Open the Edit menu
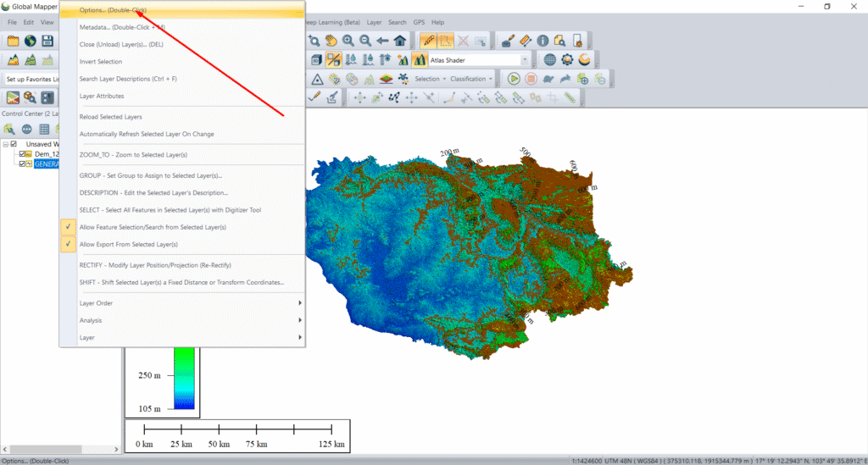868x465 pixels. coord(28,22)
